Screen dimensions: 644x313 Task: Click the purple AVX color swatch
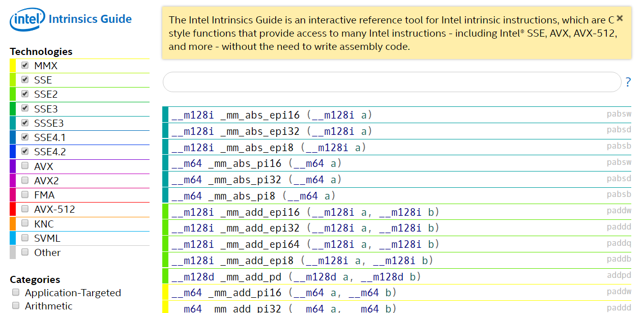pos(13,166)
